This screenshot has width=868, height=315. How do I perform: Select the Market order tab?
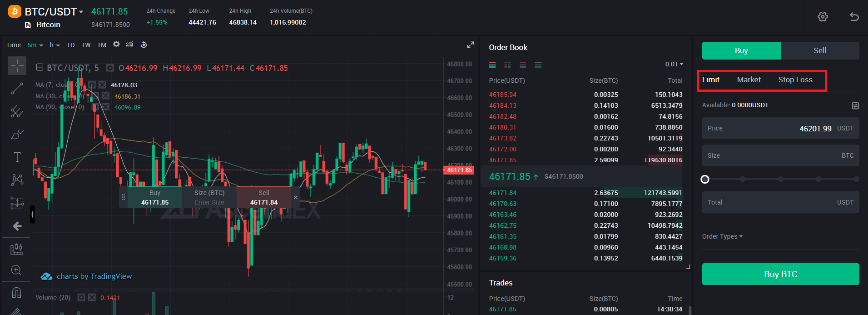(749, 80)
